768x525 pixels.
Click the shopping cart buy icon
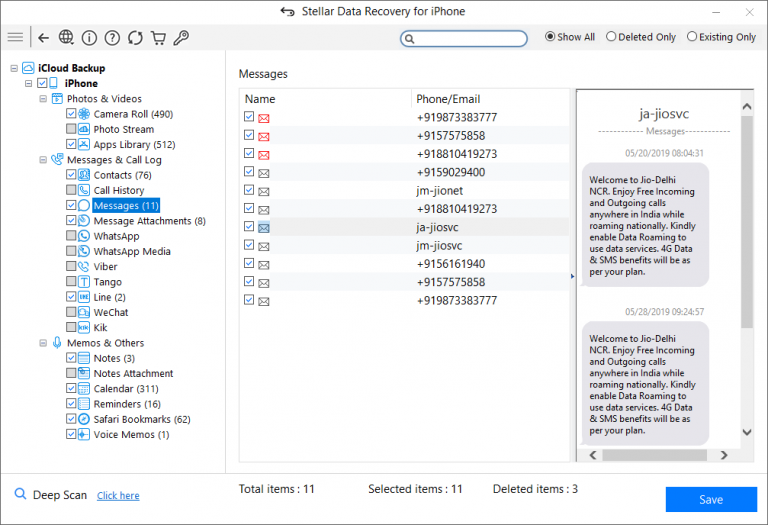[x=158, y=38]
